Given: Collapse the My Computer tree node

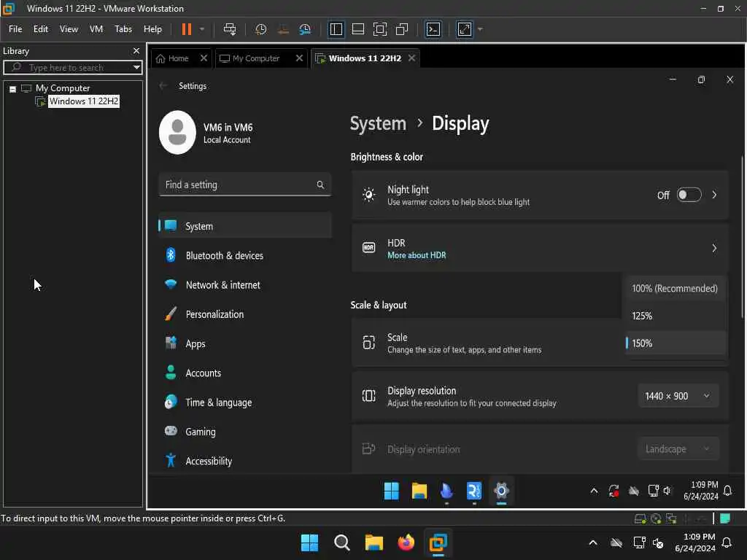Looking at the screenshot, I should click(13, 88).
